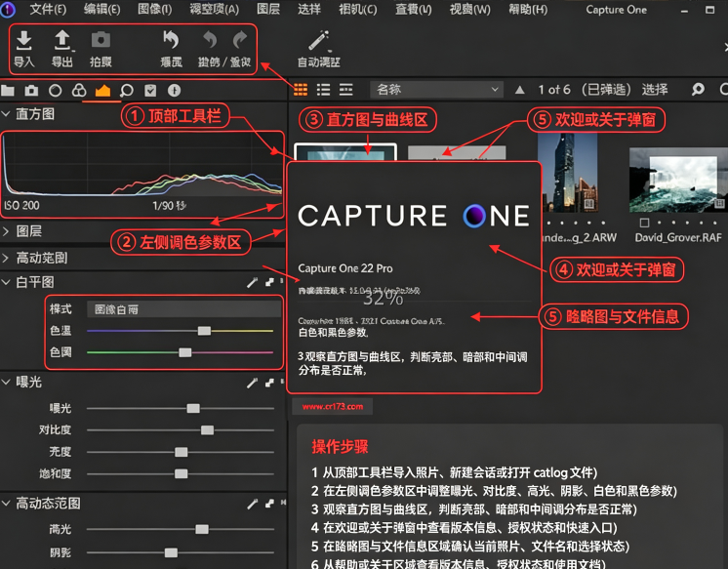Viewport: 728px width, 569px height.
Task: Click the Capture One app logo icon
Action: pos(8,10)
